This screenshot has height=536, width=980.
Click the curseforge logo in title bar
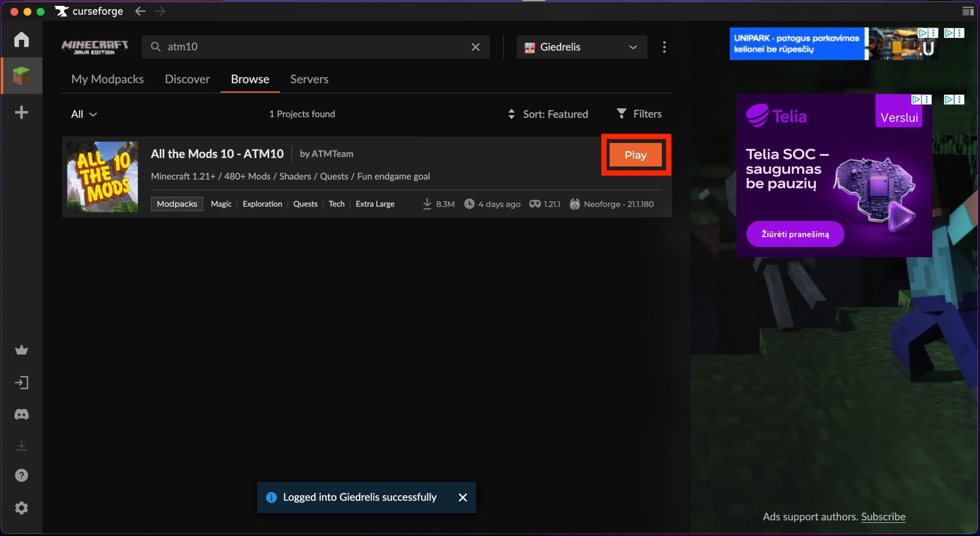tap(89, 11)
